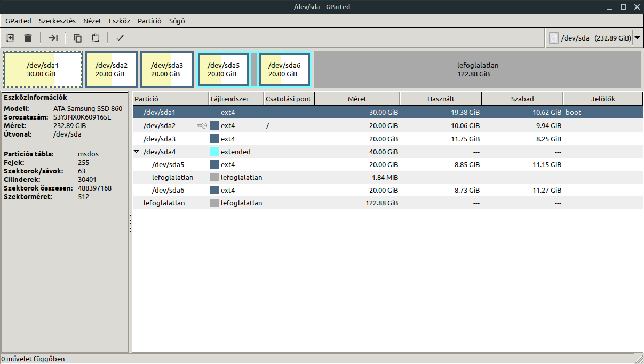This screenshot has width=644, height=364.
Task: Sort by the Méret column header
Action: tap(357, 99)
